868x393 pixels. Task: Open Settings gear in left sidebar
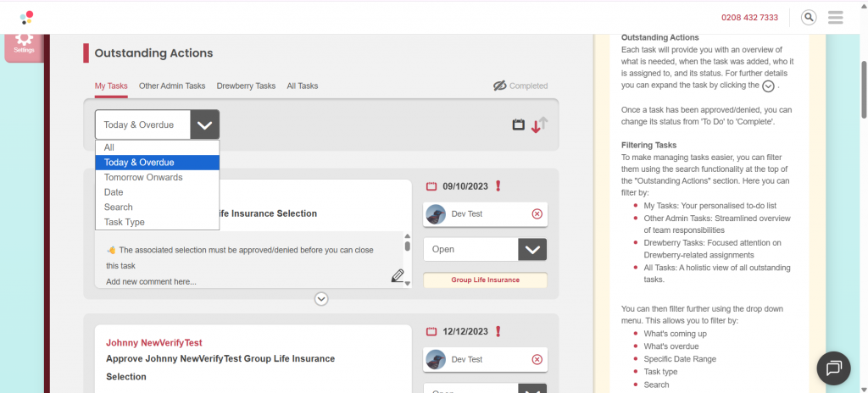(25, 41)
